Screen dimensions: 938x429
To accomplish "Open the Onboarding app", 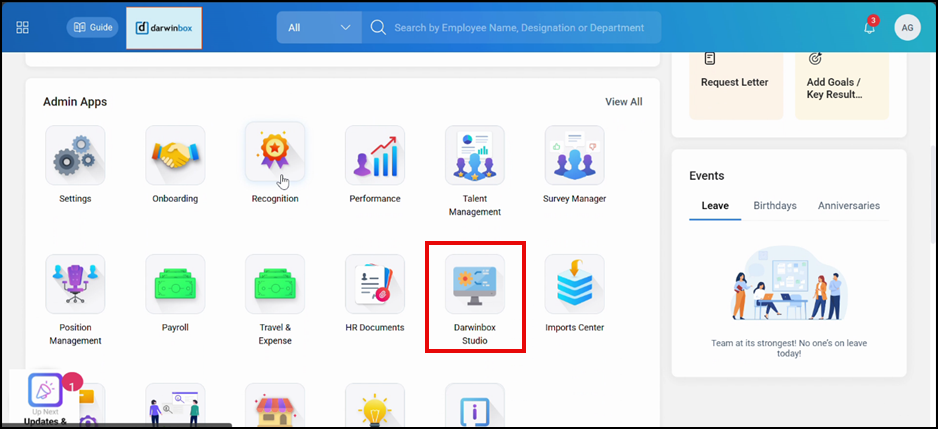I will [175, 155].
